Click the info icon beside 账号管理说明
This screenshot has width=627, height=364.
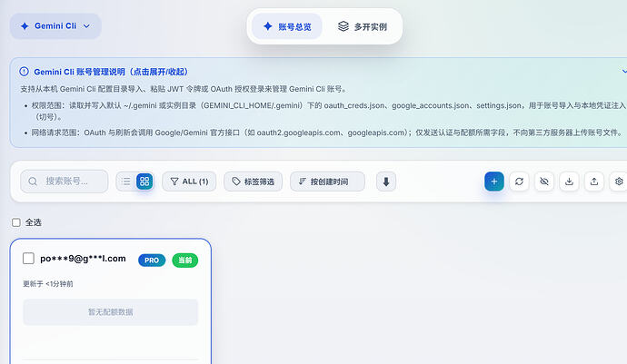point(24,72)
